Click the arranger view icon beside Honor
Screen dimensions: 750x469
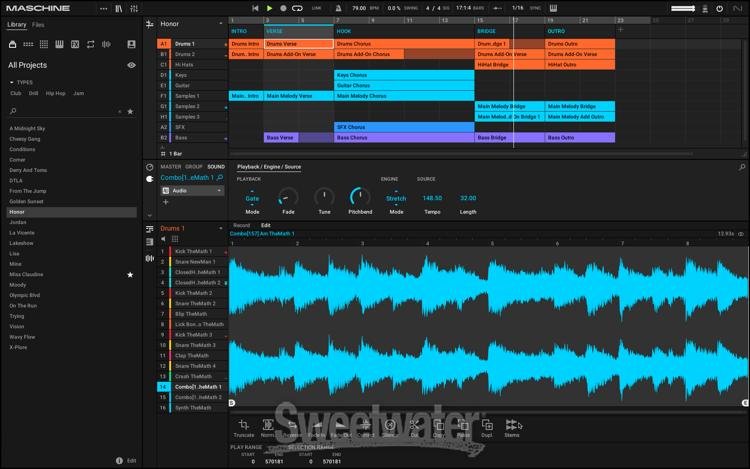(150, 24)
